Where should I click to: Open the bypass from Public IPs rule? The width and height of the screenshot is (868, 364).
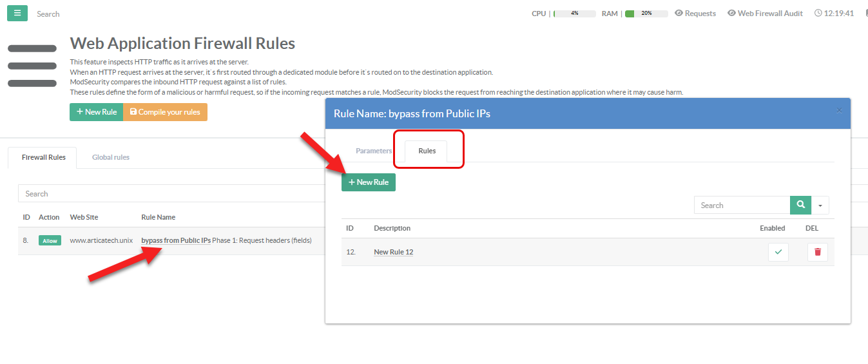[x=176, y=241]
